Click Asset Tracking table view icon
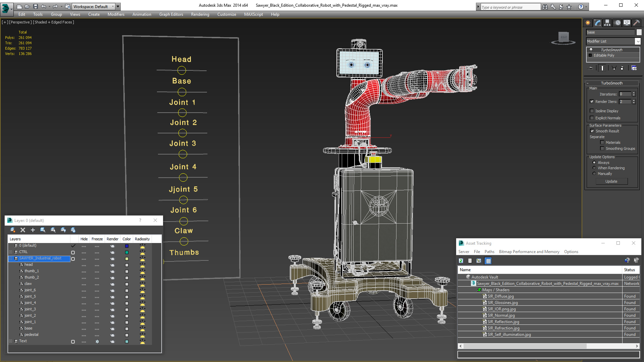This screenshot has height=362, width=644. pos(488,261)
